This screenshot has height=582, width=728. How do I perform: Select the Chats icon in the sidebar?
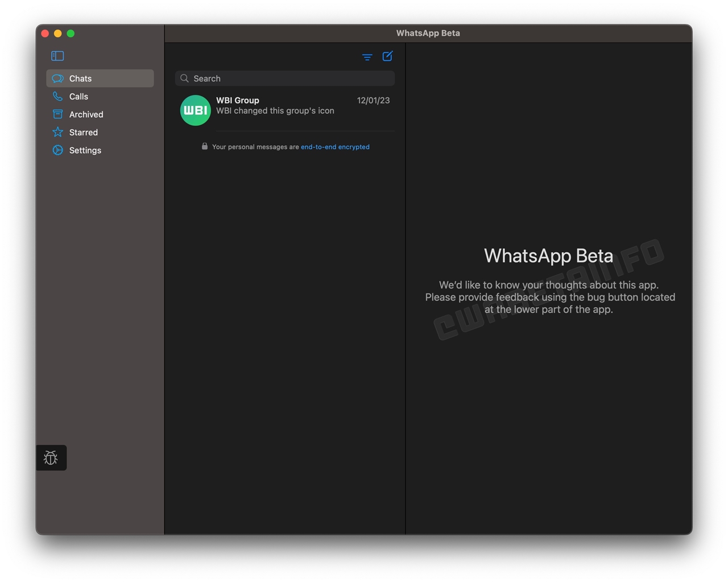coord(57,78)
